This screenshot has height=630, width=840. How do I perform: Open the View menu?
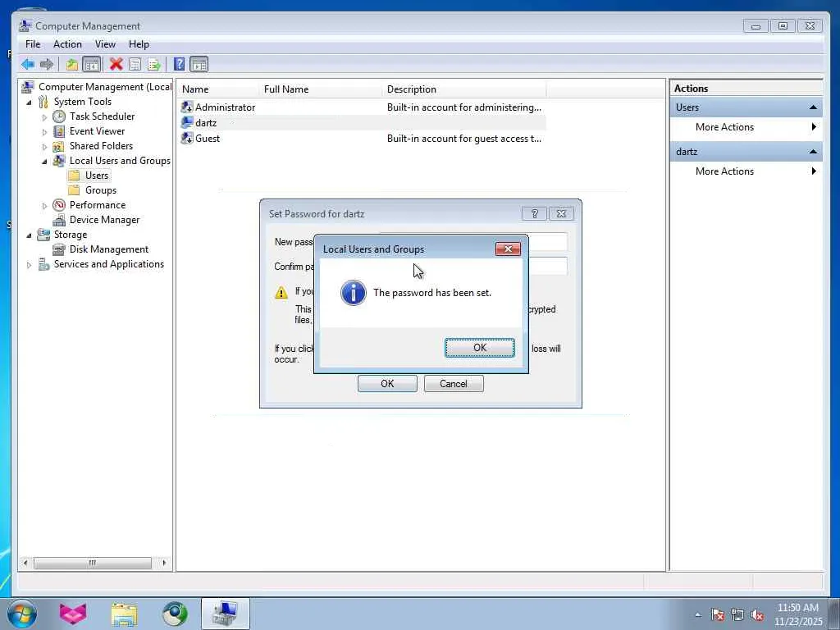click(105, 44)
